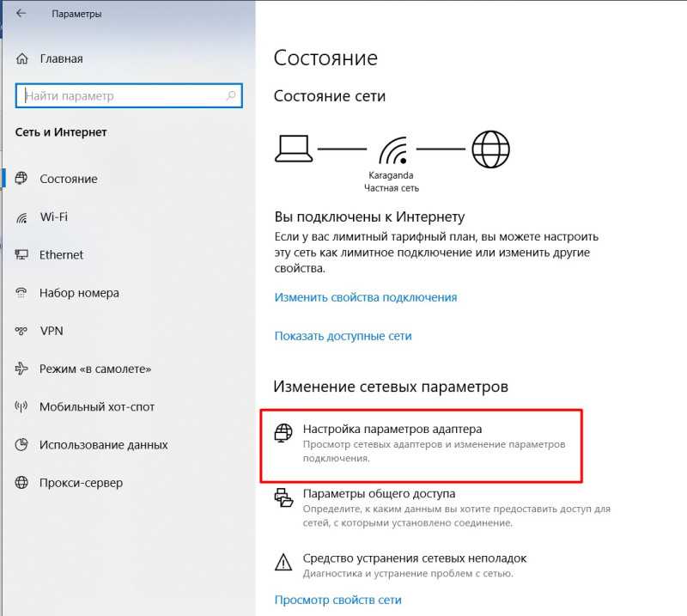
Task: Open Изменить свойства подключения link
Action: pos(366,297)
